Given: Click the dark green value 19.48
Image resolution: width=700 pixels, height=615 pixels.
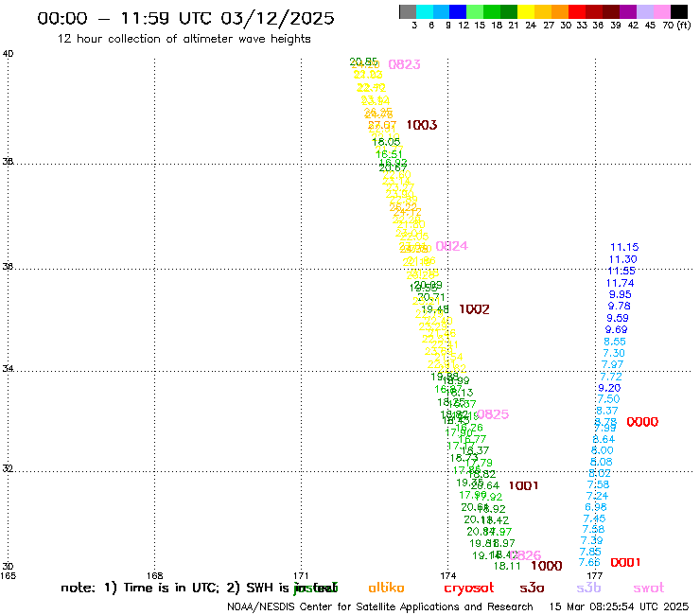Looking at the screenshot, I should (435, 309).
